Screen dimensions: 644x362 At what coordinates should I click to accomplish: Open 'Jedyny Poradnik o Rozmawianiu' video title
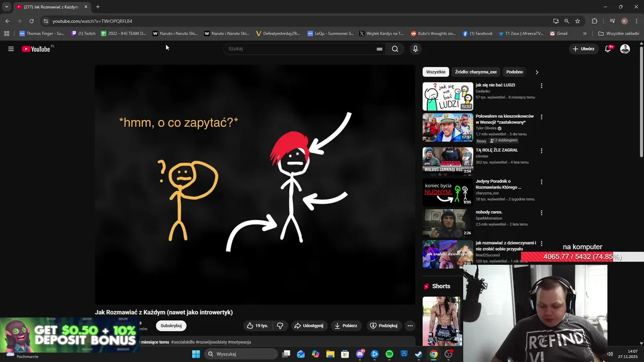(x=498, y=184)
